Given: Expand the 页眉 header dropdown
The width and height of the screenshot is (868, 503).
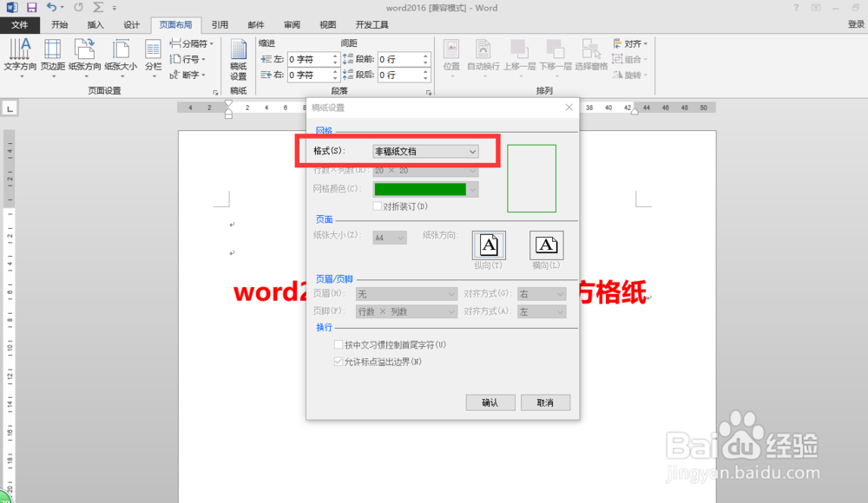Looking at the screenshot, I should coord(451,294).
